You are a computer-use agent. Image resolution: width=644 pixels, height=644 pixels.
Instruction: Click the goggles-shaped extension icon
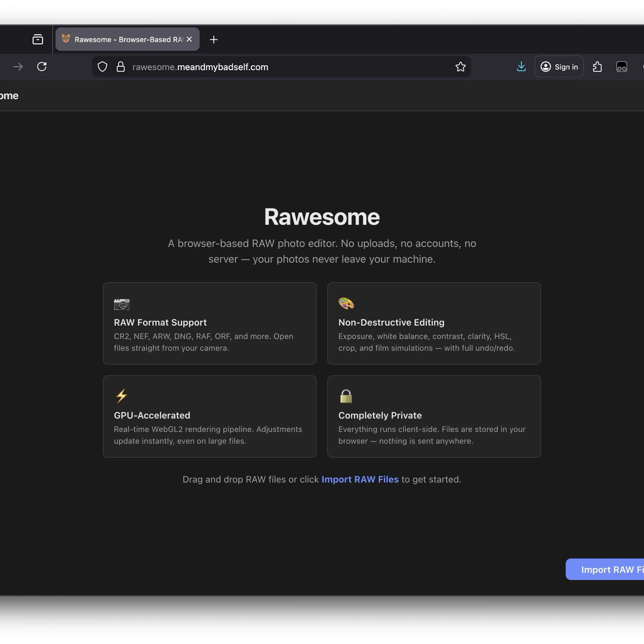(x=622, y=67)
